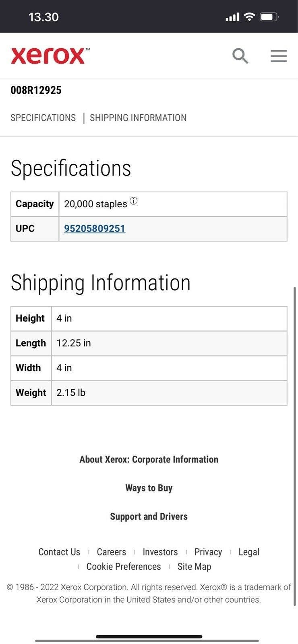Open the Contact Us link
298x644 pixels.
pos(59,552)
